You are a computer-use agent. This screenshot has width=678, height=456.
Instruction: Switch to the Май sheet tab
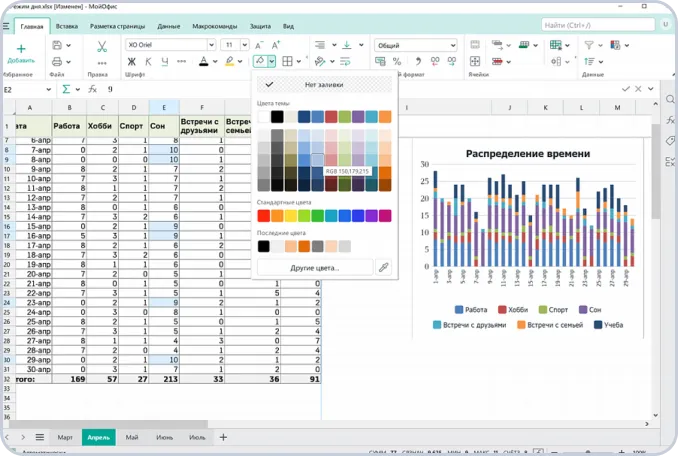[x=132, y=437]
